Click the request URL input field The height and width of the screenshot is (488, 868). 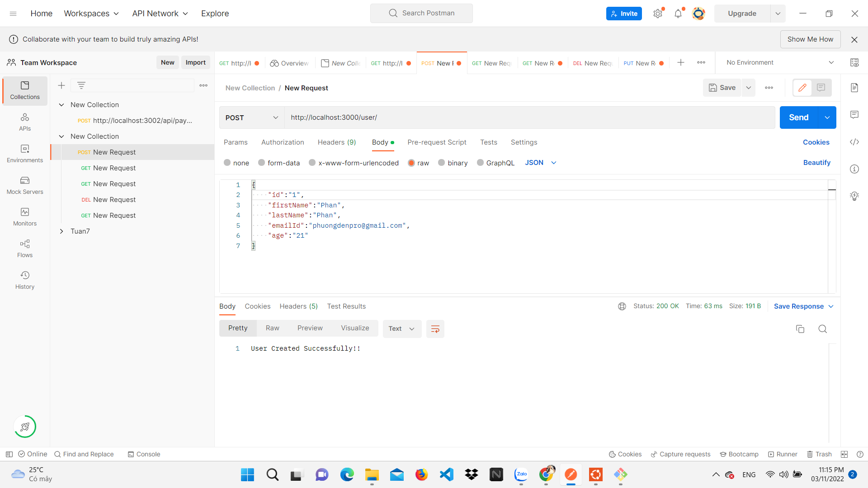[x=530, y=117]
